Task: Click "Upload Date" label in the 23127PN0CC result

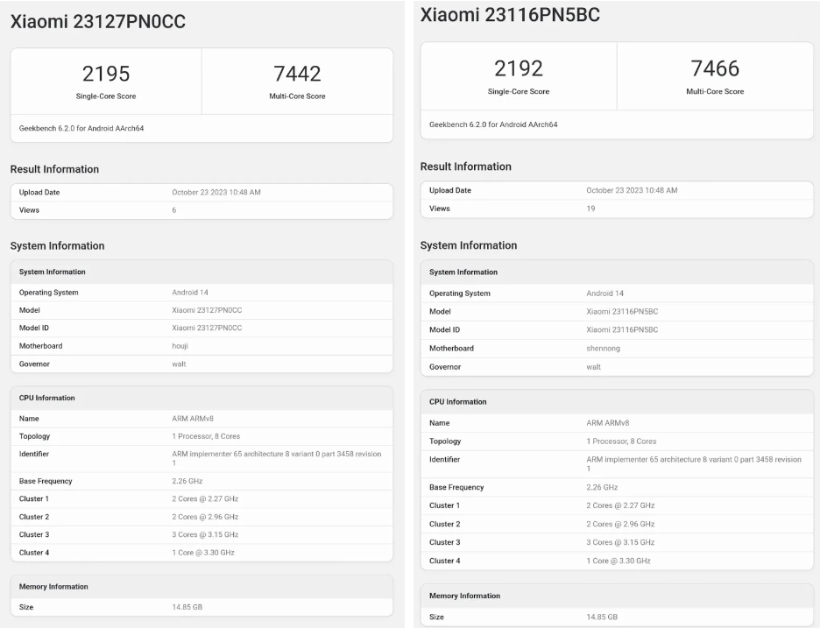Action: coord(39,193)
